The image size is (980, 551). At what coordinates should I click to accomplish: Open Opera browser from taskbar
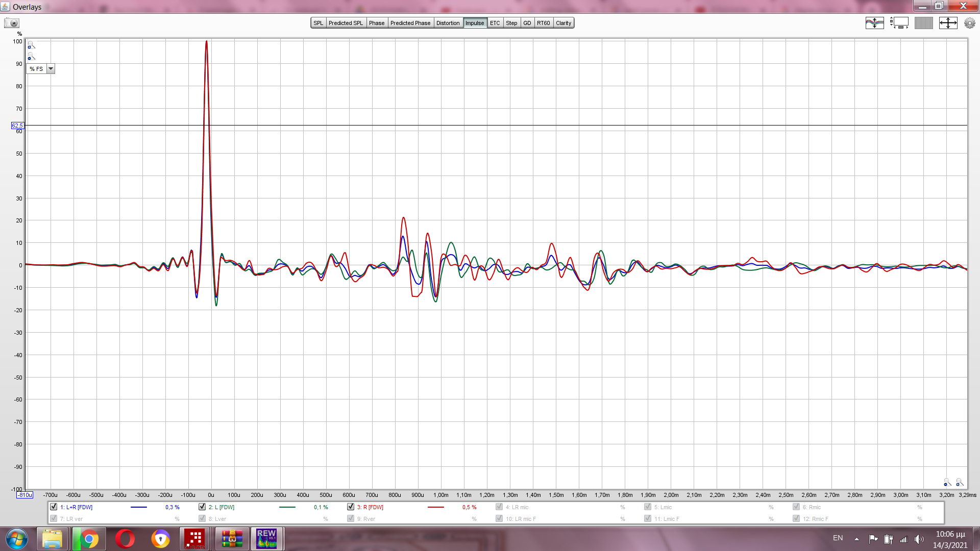point(125,539)
